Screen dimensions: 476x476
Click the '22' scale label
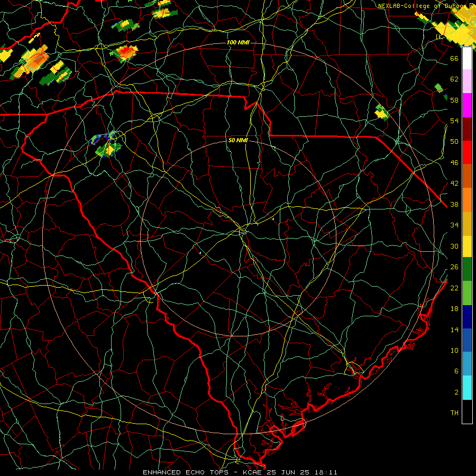tap(454, 288)
